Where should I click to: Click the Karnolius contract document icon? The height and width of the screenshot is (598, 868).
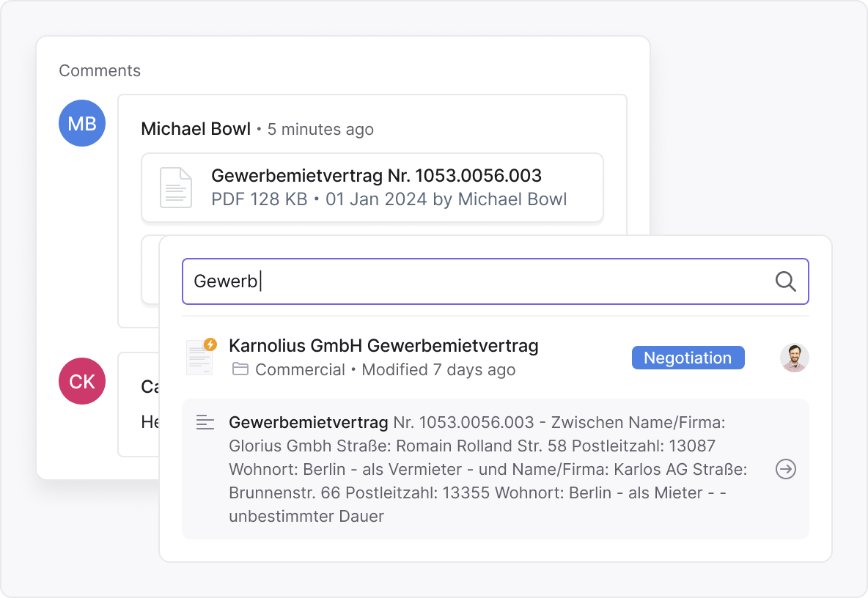(199, 358)
